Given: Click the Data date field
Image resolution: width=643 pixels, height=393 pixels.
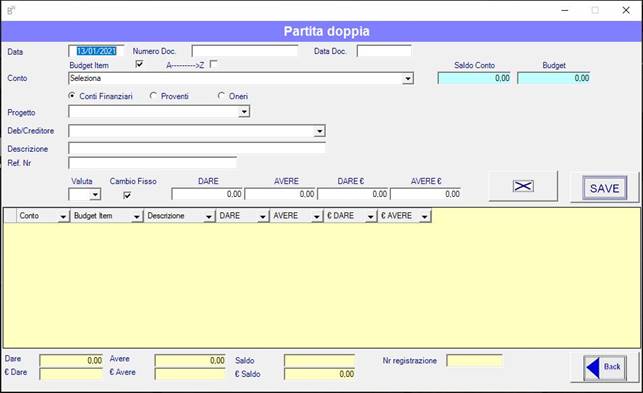Looking at the screenshot, I should [96, 51].
